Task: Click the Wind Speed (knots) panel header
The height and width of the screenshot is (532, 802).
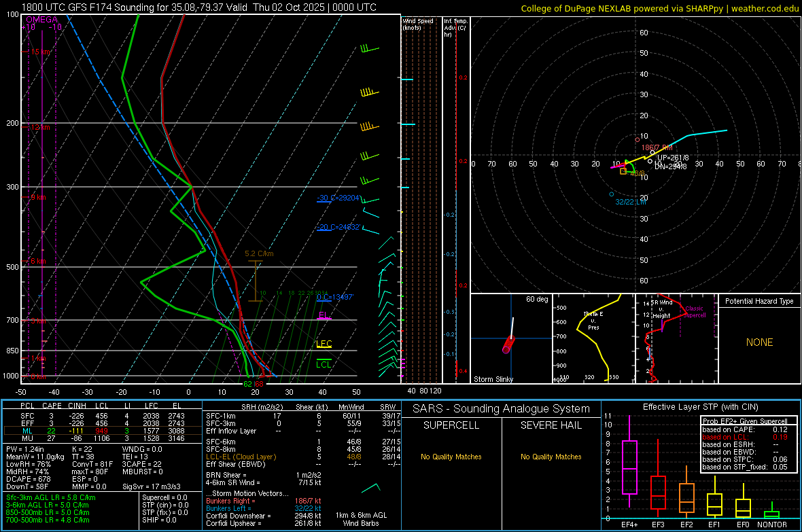Action: (418, 24)
